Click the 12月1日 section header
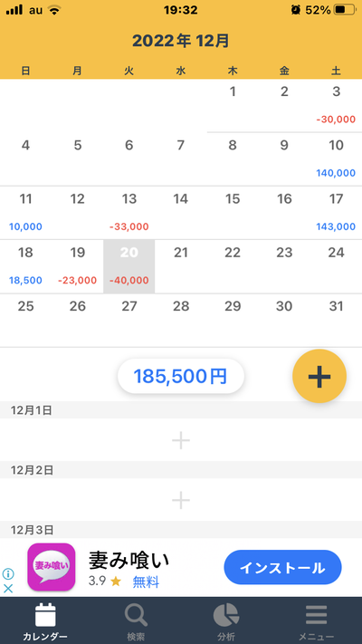The width and height of the screenshot is (362, 644). 181,410
